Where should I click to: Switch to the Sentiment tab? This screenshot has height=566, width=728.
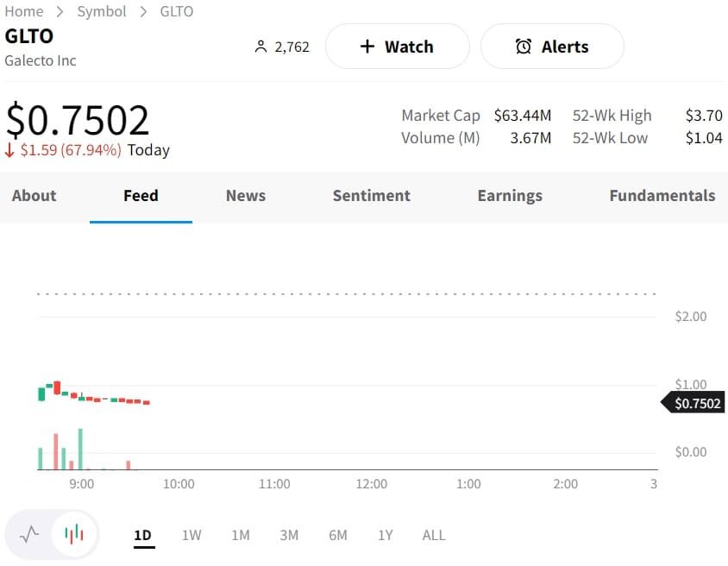click(371, 196)
